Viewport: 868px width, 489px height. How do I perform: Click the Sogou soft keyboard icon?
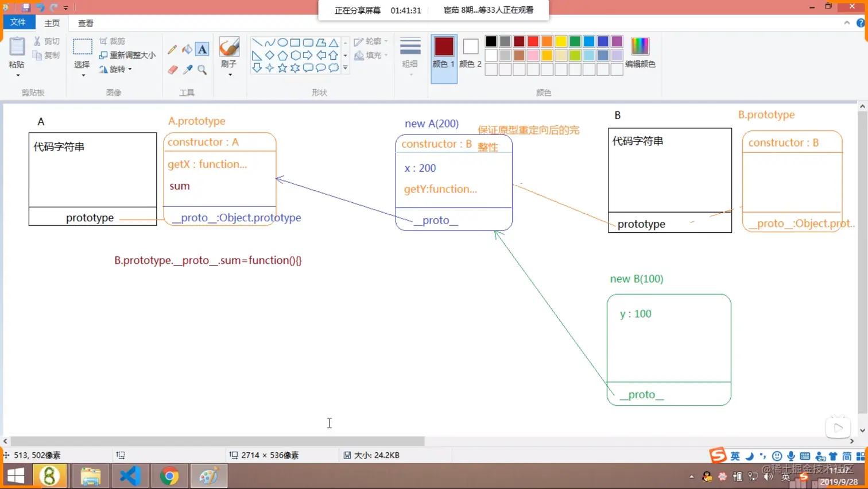click(805, 456)
